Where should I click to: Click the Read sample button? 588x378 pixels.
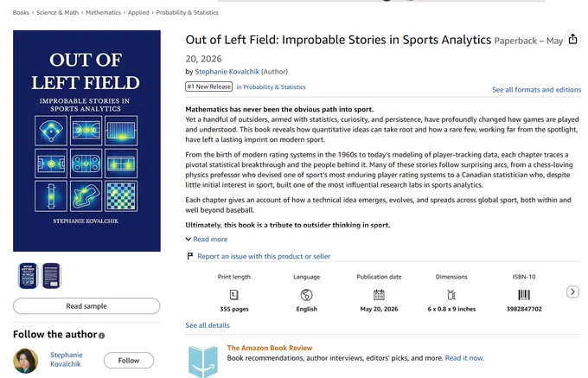pos(86,306)
